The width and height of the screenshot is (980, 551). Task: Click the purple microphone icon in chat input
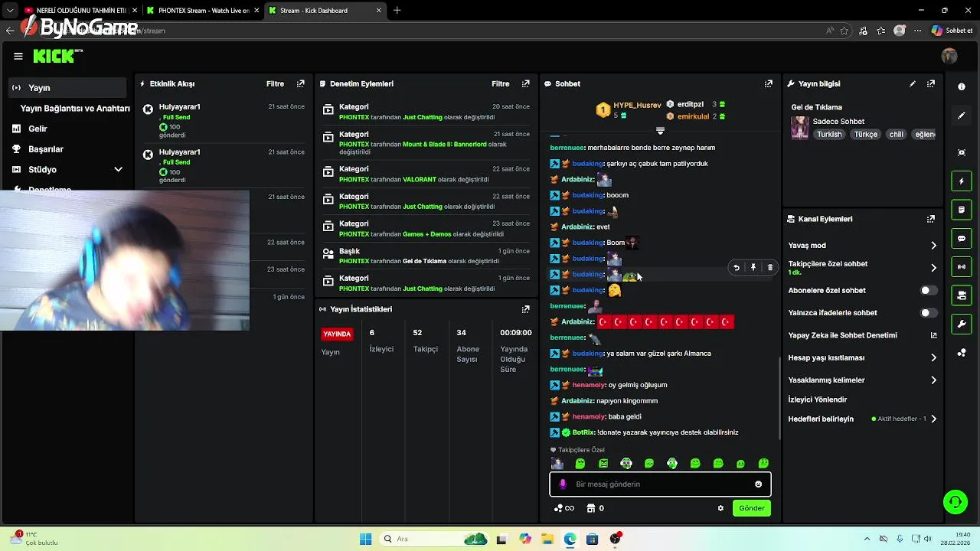tap(563, 484)
